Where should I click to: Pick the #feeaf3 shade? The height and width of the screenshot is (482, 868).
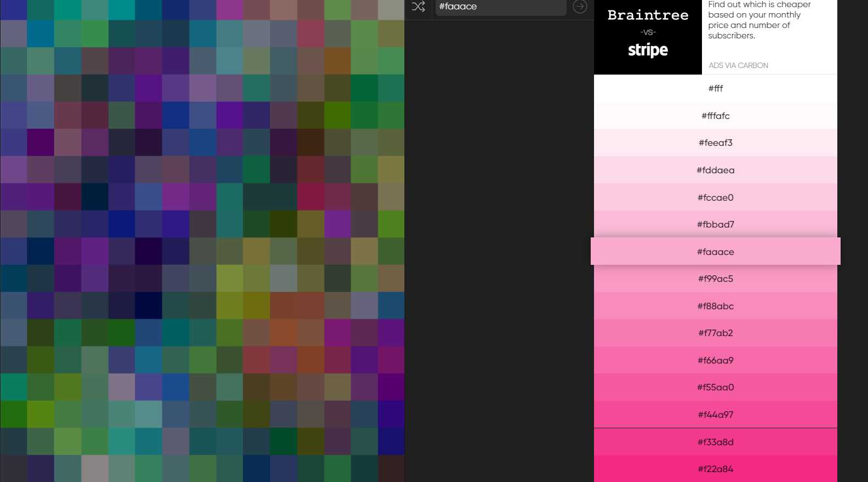tap(716, 143)
